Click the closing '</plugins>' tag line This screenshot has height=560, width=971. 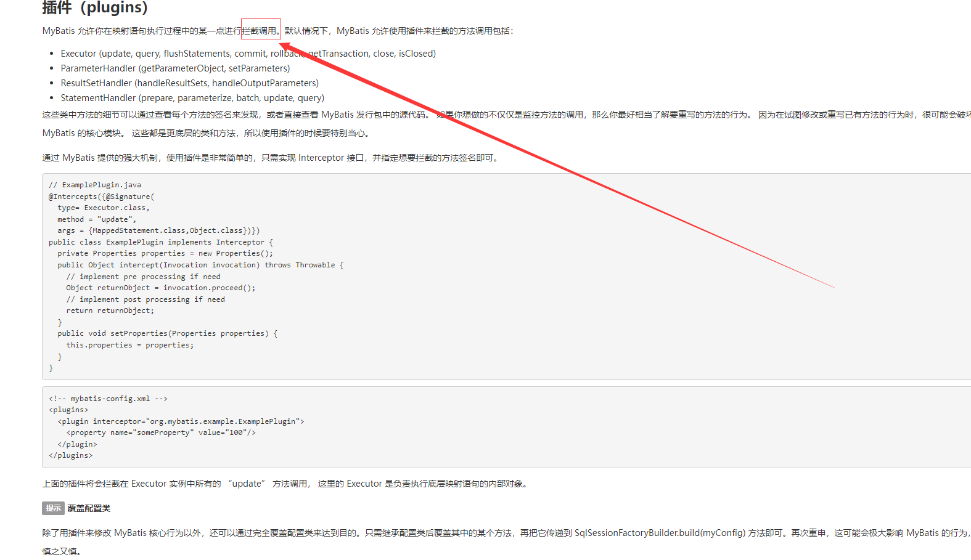click(x=71, y=455)
